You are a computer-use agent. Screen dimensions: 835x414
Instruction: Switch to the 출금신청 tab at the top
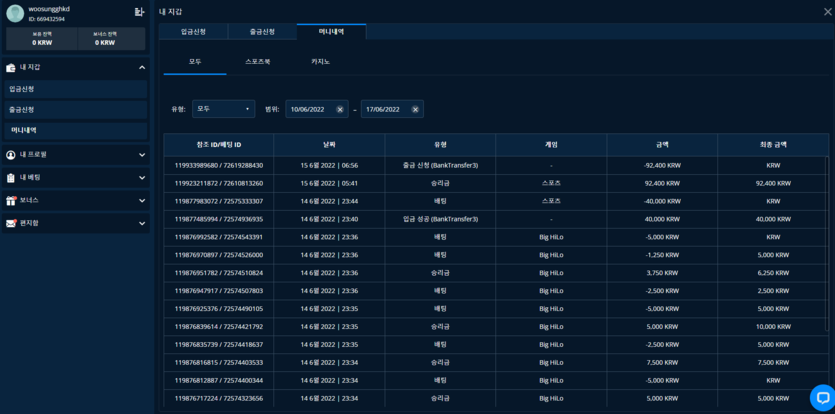(x=263, y=31)
